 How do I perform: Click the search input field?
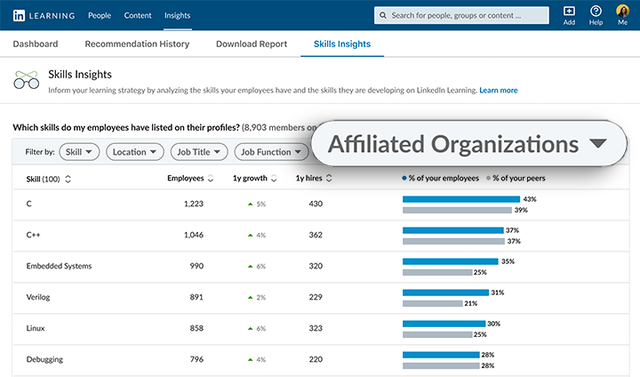click(462, 16)
